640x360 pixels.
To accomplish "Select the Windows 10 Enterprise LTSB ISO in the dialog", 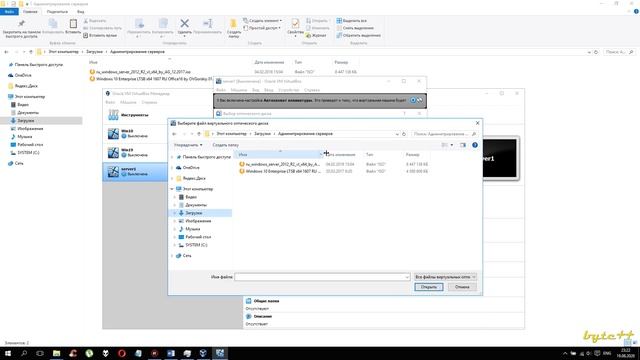I will pyautogui.click(x=279, y=171).
